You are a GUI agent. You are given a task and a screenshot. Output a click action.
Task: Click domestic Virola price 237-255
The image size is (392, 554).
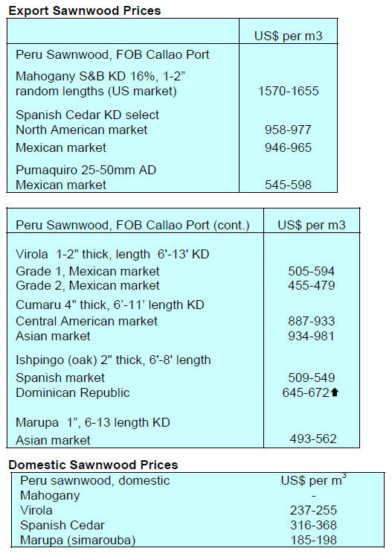(313, 510)
